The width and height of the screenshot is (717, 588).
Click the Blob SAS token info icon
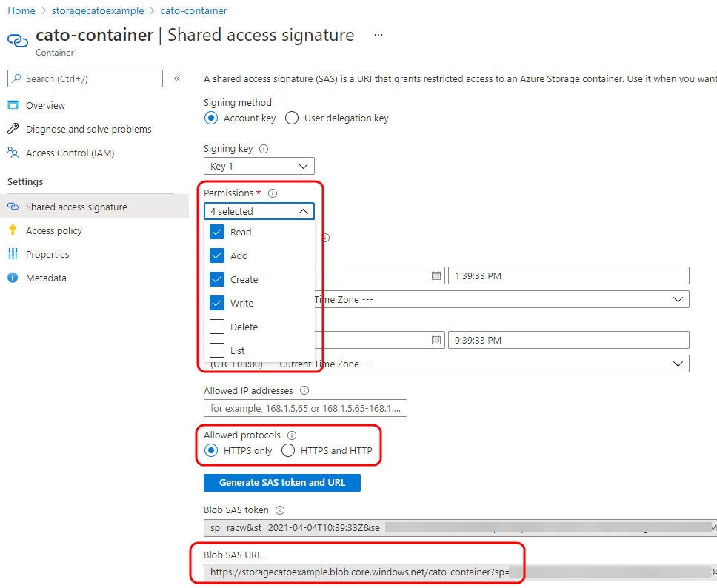tap(279, 510)
